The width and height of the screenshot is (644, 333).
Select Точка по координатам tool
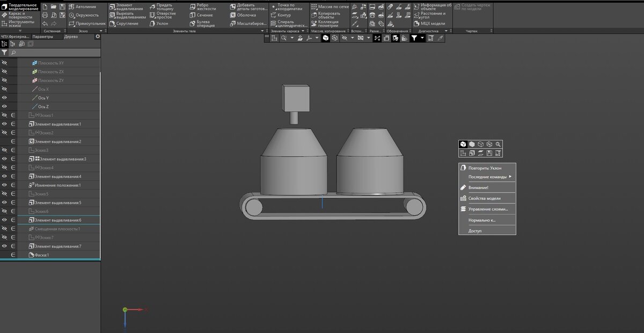[x=286, y=6]
